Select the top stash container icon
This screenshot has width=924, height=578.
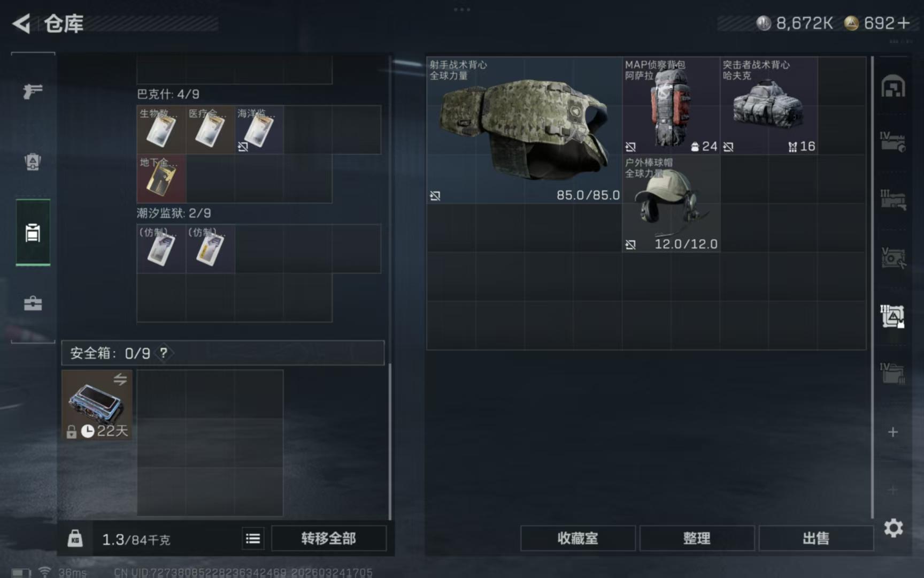(893, 87)
